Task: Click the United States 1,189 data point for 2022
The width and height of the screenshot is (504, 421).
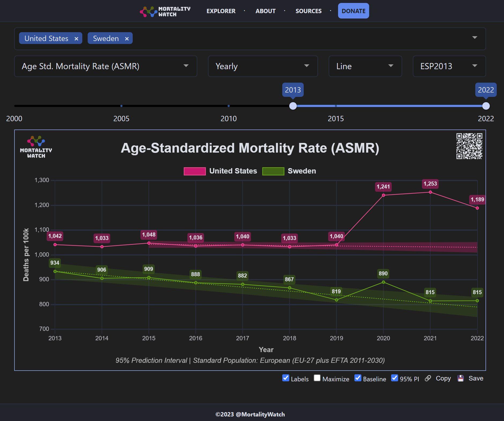Action: tap(477, 208)
